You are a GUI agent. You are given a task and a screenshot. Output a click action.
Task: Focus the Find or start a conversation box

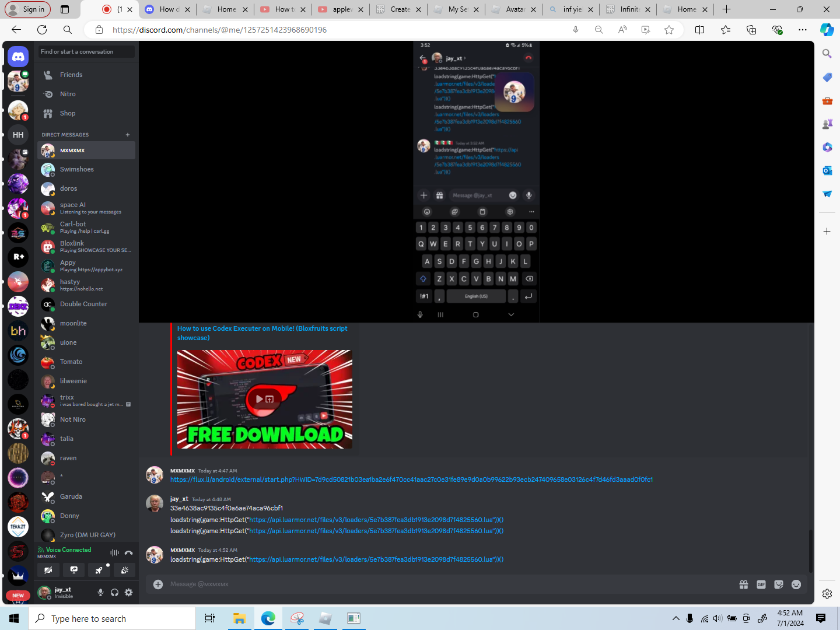[x=86, y=52]
